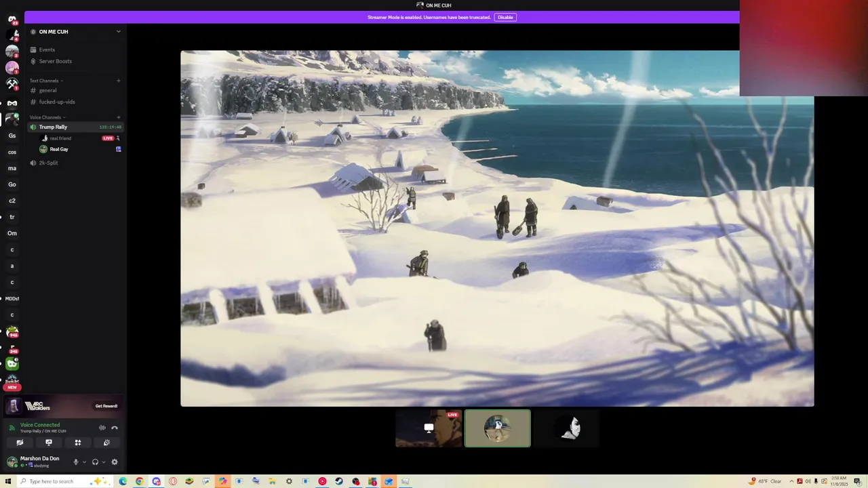868x488 pixels.
Task: Mute the microphone
Action: click(x=76, y=462)
